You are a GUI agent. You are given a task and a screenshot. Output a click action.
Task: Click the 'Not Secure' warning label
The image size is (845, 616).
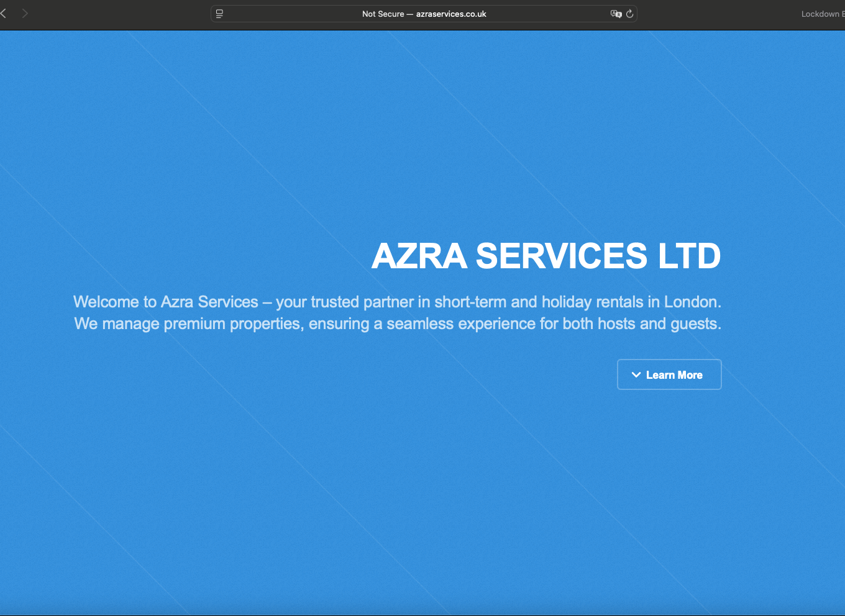(x=383, y=14)
